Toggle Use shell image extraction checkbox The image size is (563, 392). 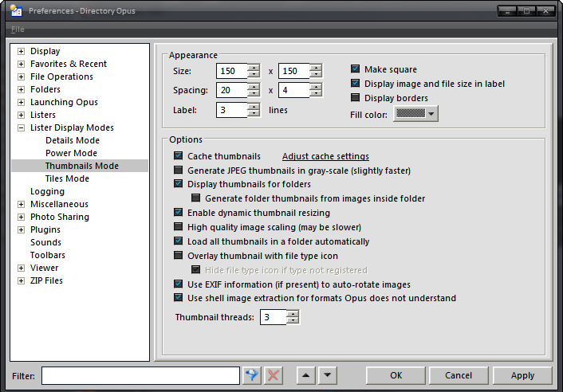178,298
